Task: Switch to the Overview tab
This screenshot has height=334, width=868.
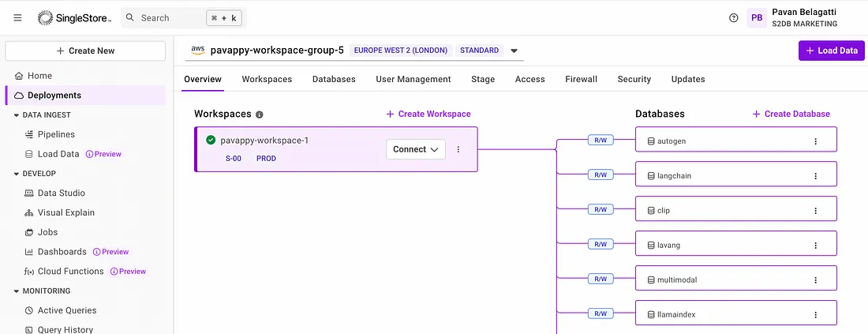Action: tap(203, 79)
